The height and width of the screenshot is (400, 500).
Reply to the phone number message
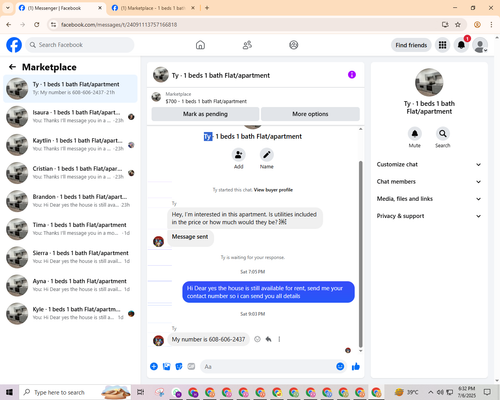[x=268, y=339]
